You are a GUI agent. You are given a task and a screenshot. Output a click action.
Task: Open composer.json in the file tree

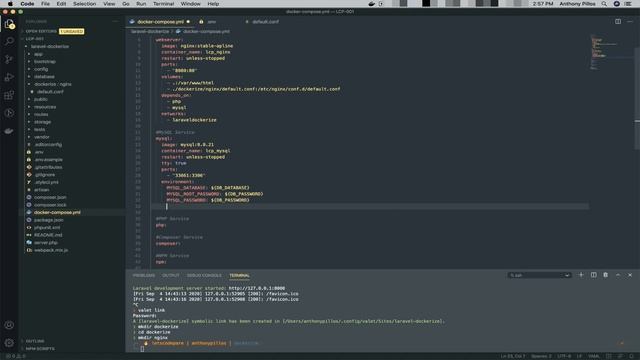pyautogui.click(x=50, y=198)
